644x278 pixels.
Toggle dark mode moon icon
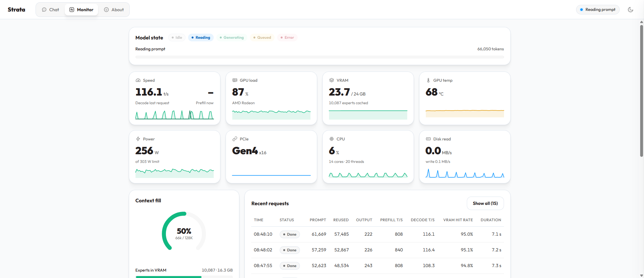click(x=631, y=10)
